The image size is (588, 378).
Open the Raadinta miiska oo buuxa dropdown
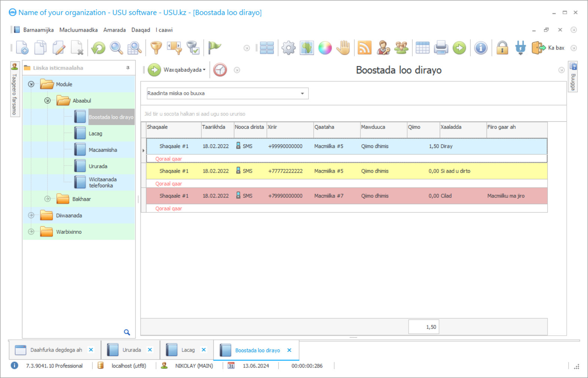[x=302, y=93]
